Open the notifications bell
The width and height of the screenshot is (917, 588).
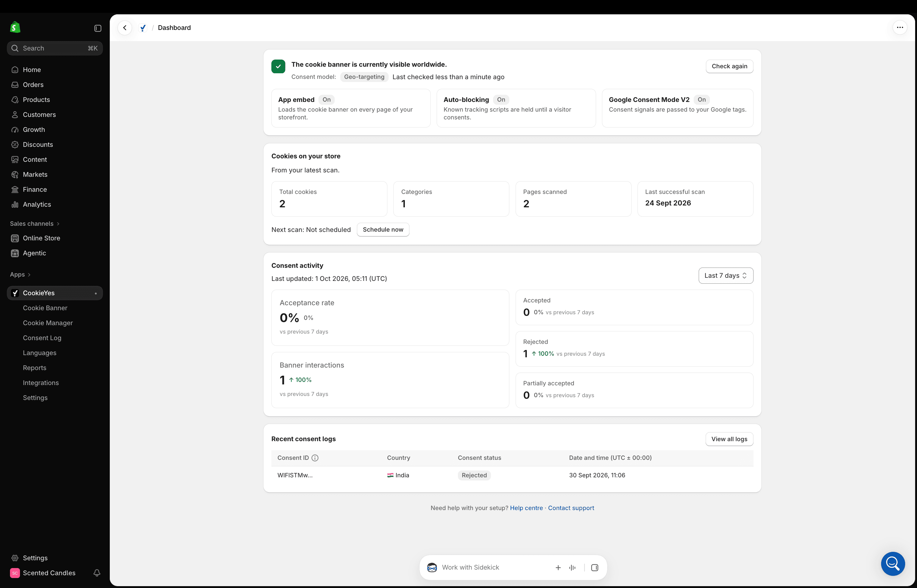tap(97, 573)
